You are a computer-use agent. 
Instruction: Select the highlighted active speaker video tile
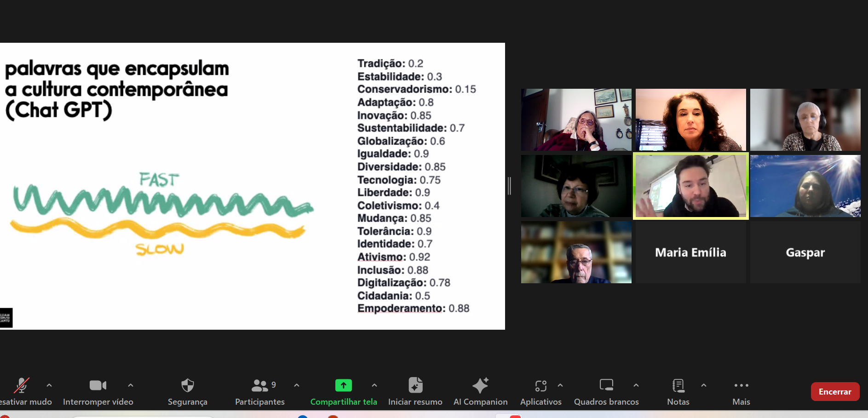[690, 186]
